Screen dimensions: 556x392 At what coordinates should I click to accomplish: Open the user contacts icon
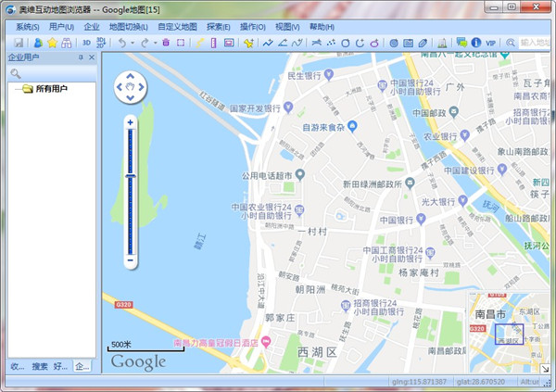38,43
